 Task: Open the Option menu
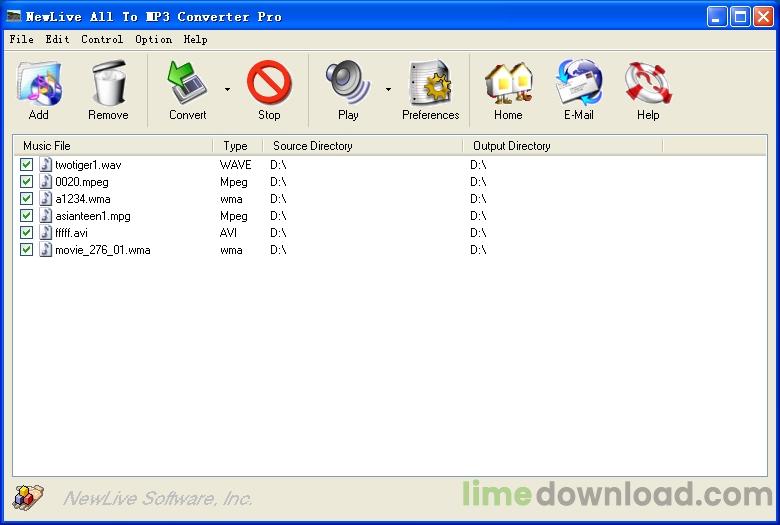(x=153, y=39)
